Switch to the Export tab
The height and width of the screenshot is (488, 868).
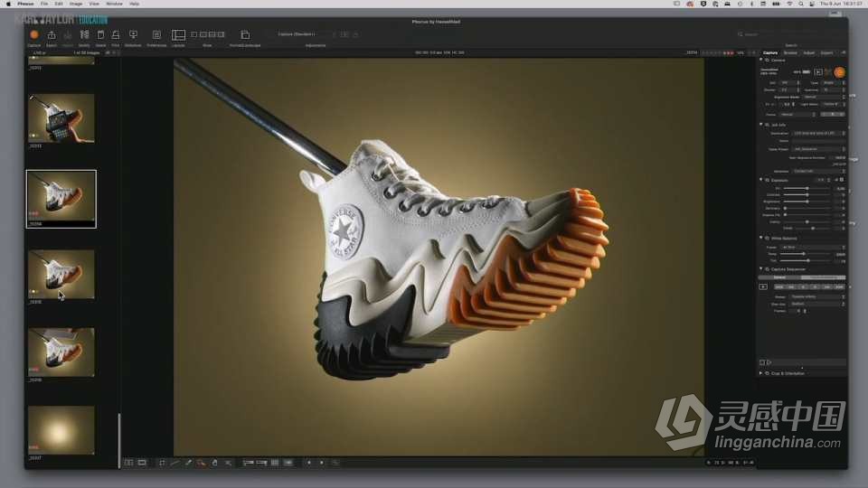pyautogui.click(x=827, y=52)
